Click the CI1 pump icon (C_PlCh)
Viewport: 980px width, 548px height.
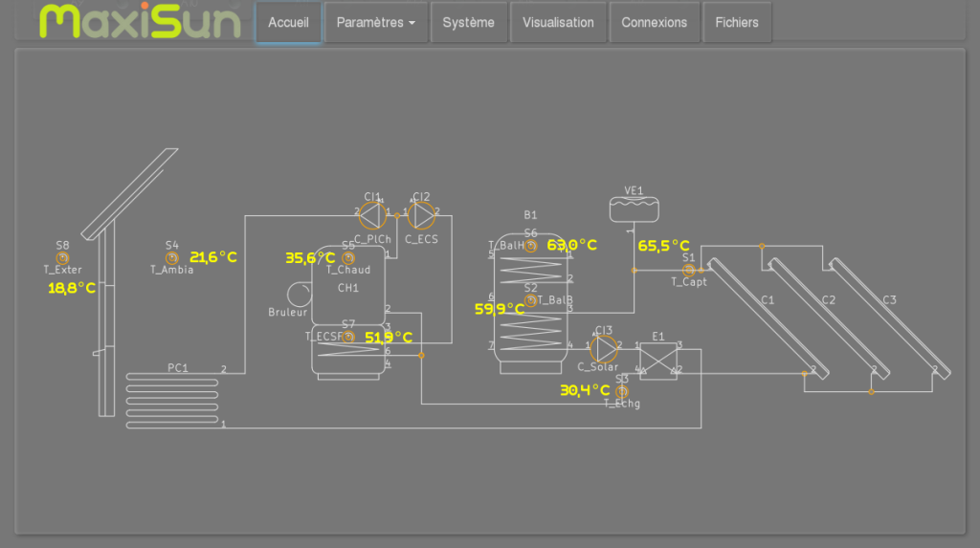tap(372, 212)
